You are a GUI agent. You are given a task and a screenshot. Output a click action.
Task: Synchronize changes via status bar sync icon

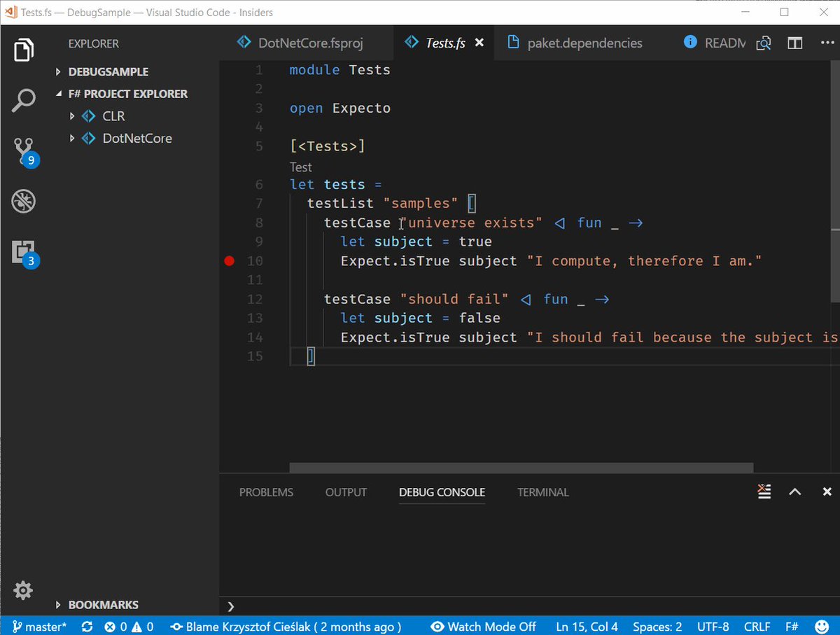point(87,627)
